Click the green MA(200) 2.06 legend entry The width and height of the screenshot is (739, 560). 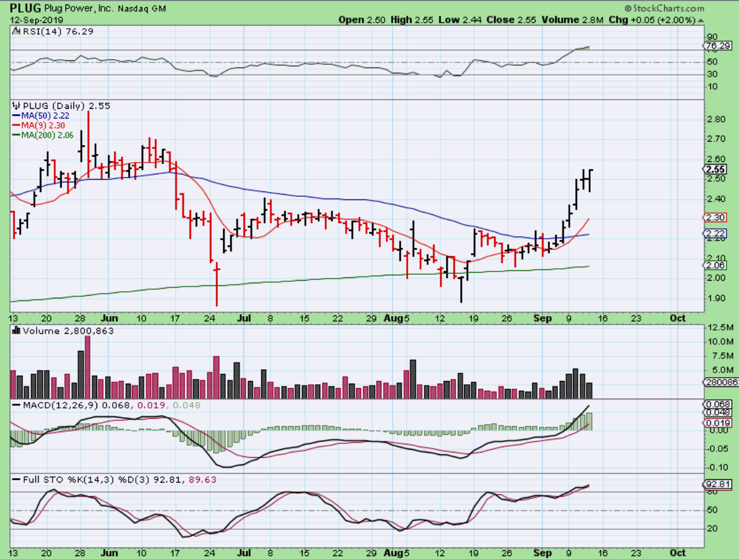tap(43, 135)
